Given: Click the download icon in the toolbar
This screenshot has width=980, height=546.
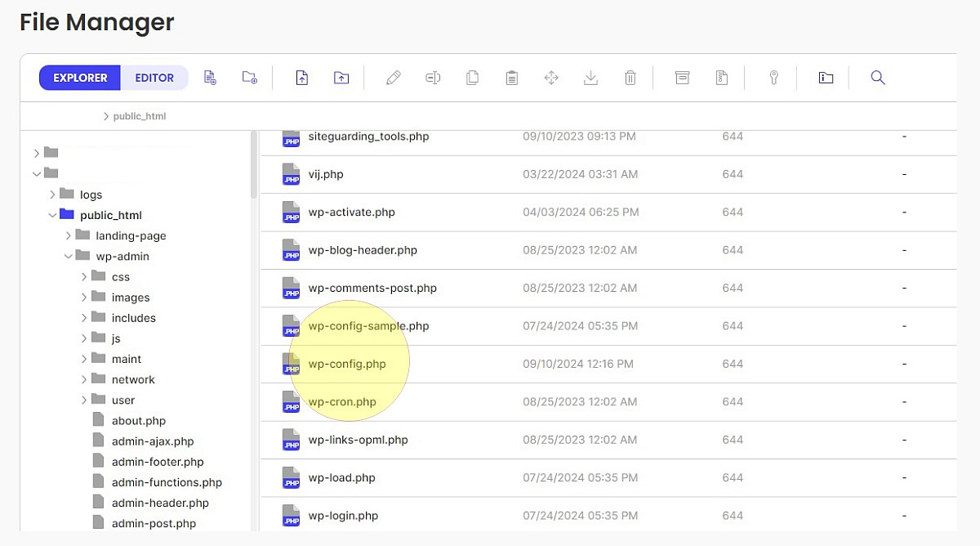Looking at the screenshot, I should click(x=590, y=77).
